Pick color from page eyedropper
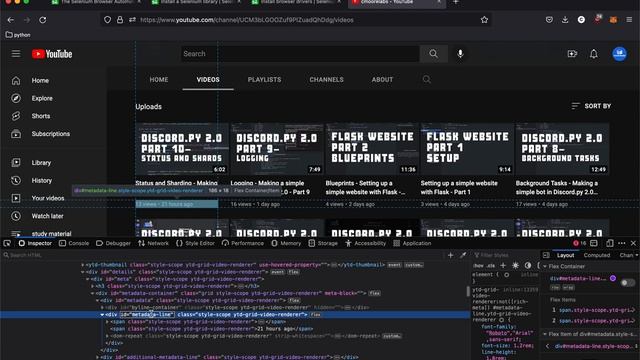Viewport: 640px width, 360px height. click(x=463, y=255)
